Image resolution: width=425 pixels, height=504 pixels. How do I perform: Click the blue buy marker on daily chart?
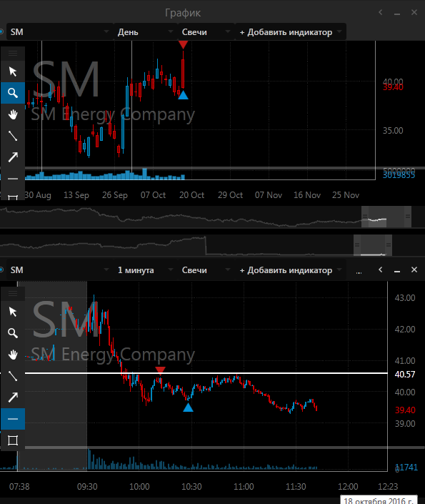coord(183,95)
